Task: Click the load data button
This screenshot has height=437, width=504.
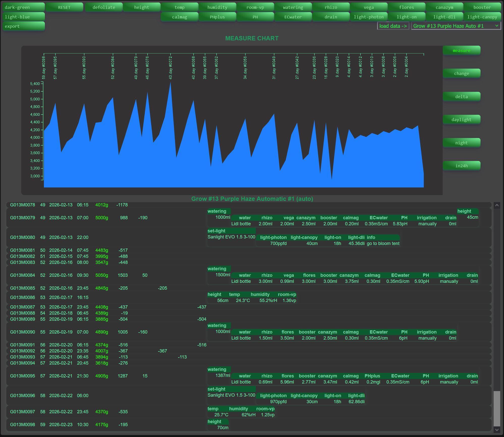Action: [x=393, y=26]
